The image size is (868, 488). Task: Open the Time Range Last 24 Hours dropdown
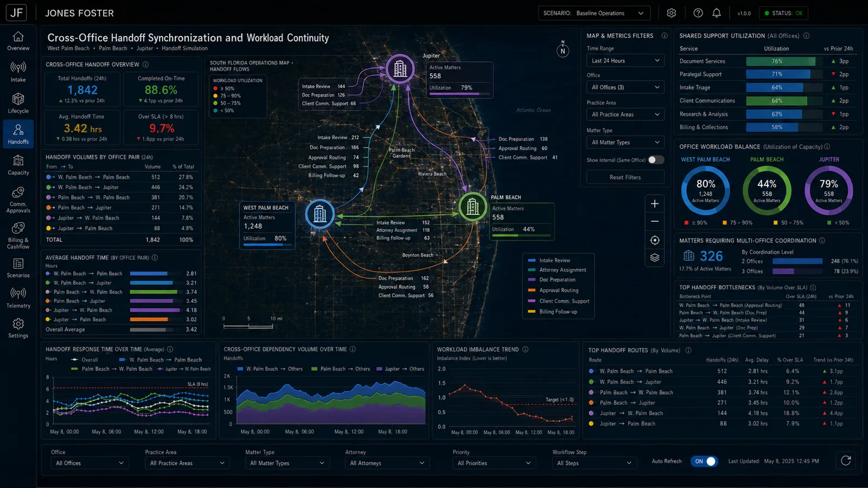click(625, 61)
